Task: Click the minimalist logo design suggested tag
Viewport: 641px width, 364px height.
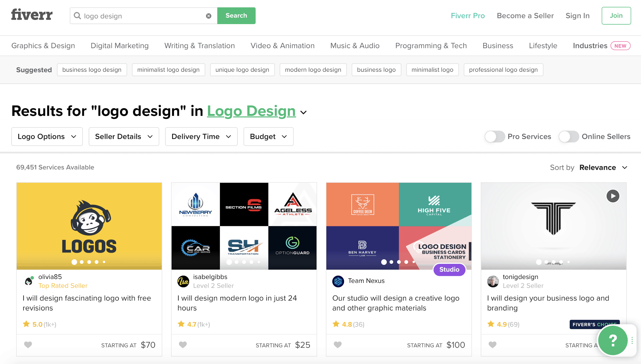Action: tap(169, 69)
